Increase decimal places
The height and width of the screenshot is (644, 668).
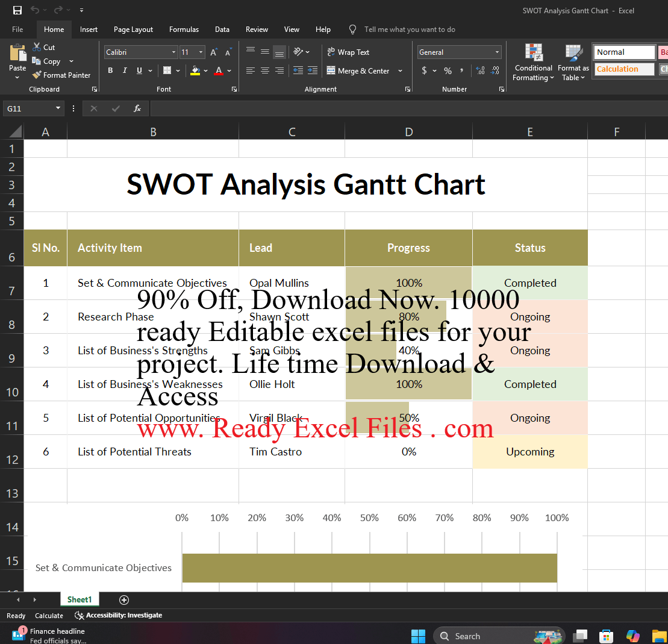pyautogui.click(x=481, y=70)
